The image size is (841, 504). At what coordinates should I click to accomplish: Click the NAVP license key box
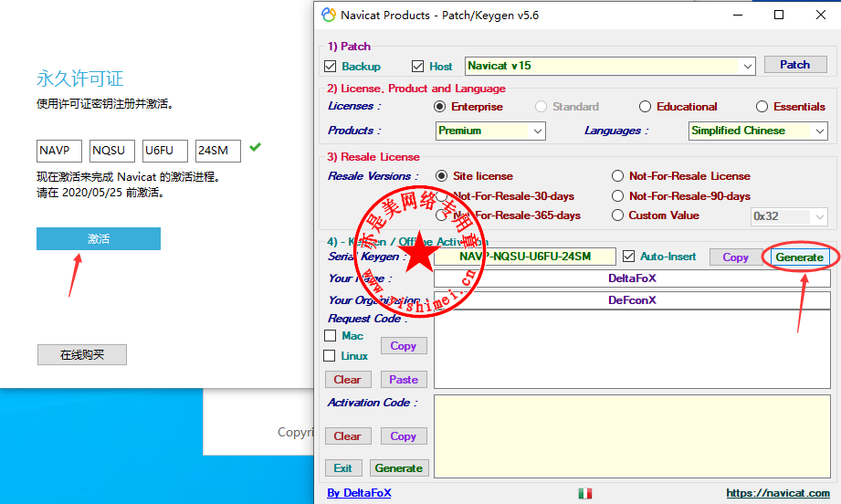(59, 151)
